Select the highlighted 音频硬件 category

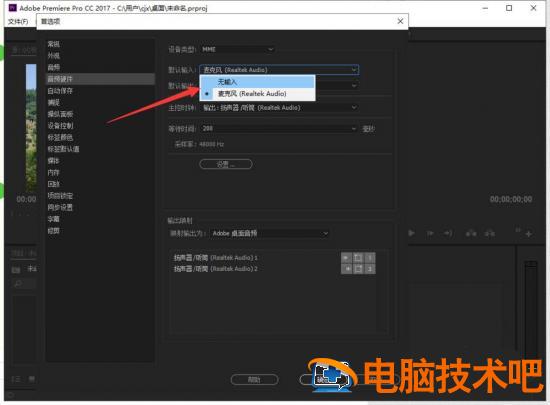(100, 79)
